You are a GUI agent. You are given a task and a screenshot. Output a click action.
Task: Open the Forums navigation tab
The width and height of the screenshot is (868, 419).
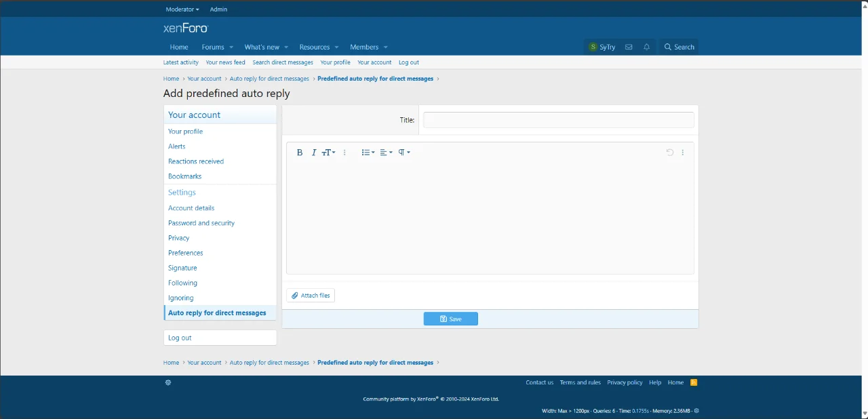[213, 47]
